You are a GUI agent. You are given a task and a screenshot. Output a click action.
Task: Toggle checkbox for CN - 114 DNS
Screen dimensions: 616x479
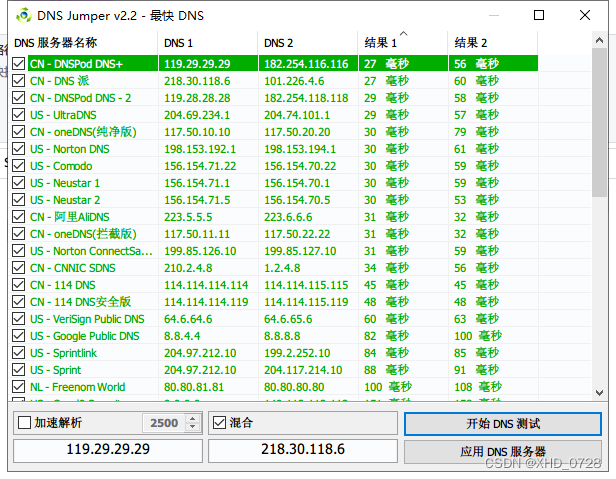click(18, 284)
